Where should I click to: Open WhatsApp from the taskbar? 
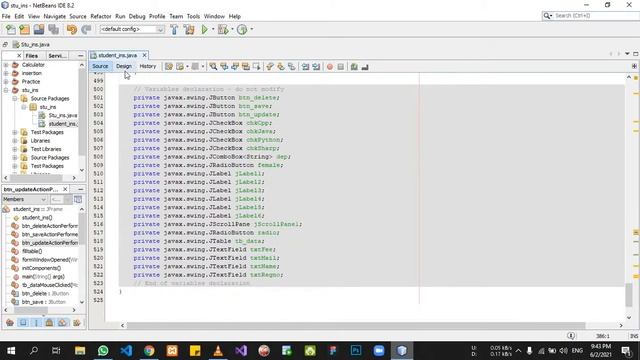click(x=103, y=350)
